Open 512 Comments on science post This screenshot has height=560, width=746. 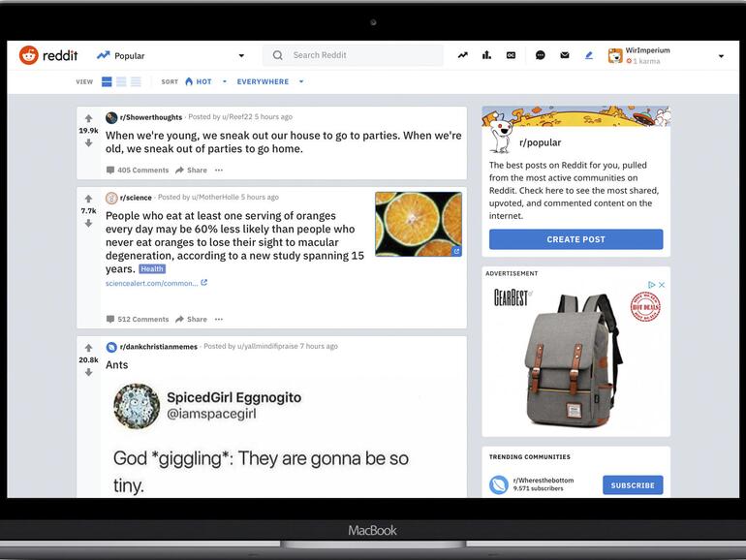(x=138, y=320)
